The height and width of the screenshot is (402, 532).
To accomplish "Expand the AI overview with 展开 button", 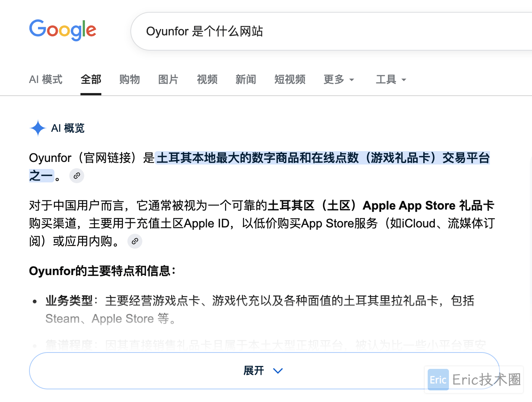I will 264,371.
